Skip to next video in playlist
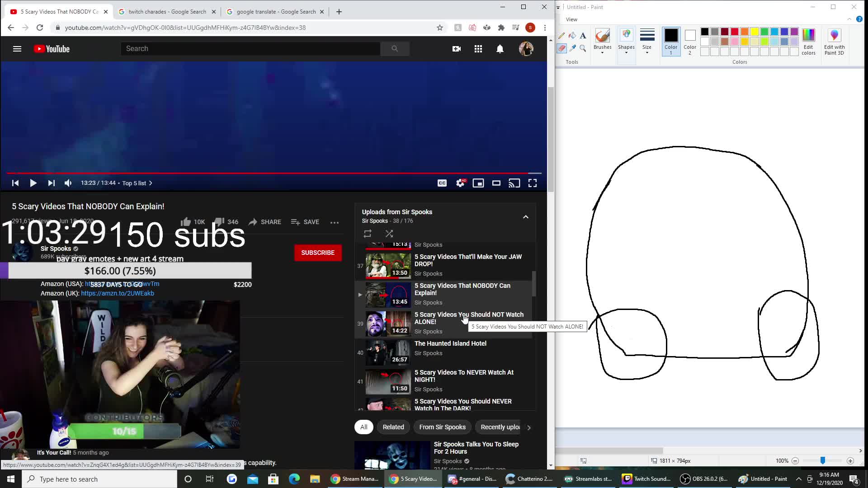Screen dimensions: 868x488 tap(51, 183)
